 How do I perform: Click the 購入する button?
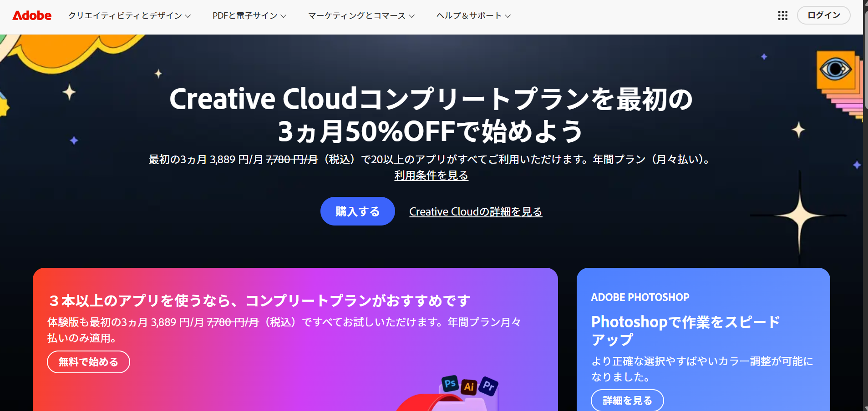point(357,211)
